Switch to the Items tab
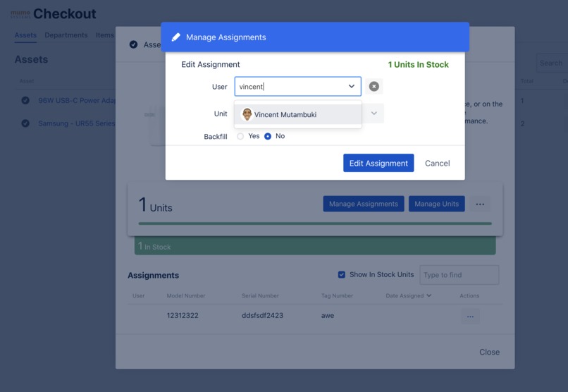The width and height of the screenshot is (568, 392). (105, 35)
